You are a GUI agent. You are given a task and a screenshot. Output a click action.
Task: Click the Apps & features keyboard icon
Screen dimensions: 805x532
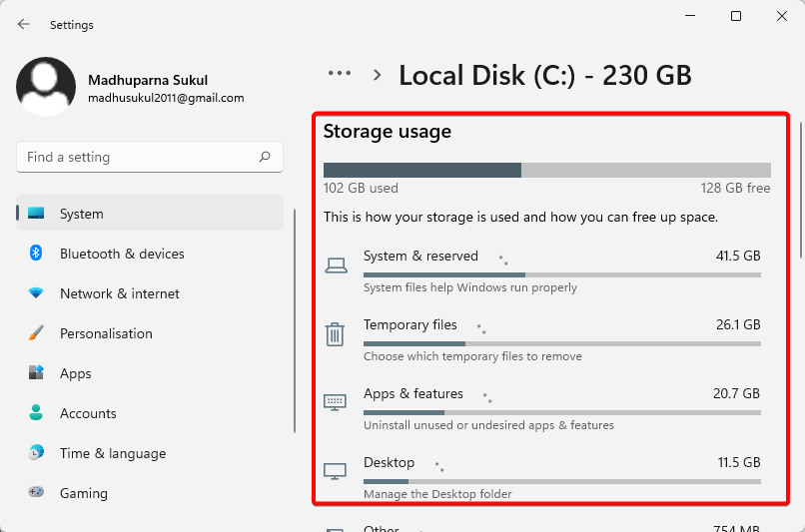coord(335,402)
